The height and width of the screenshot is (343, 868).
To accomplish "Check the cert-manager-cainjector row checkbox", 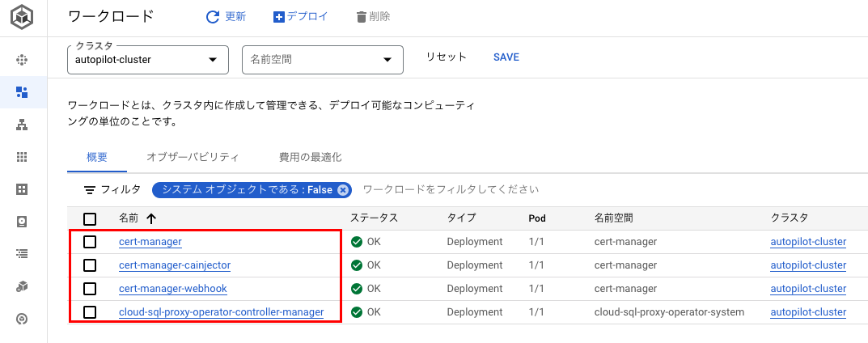I will (90, 265).
